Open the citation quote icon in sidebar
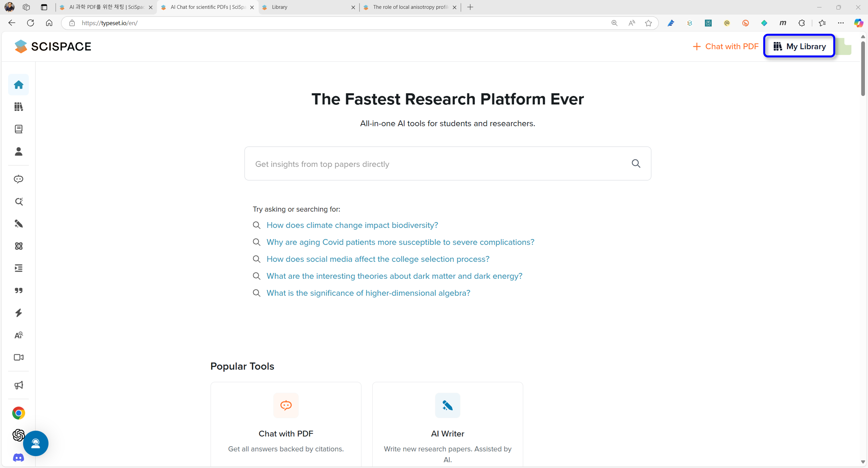868x468 pixels. click(x=19, y=290)
